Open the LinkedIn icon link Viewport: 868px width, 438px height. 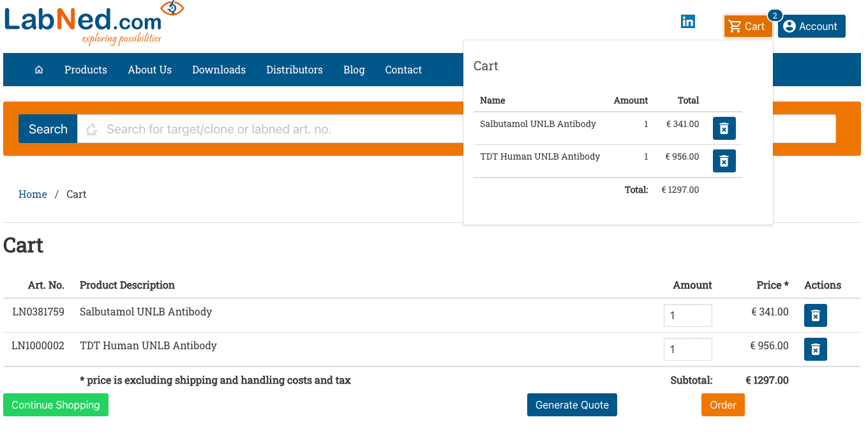687,22
